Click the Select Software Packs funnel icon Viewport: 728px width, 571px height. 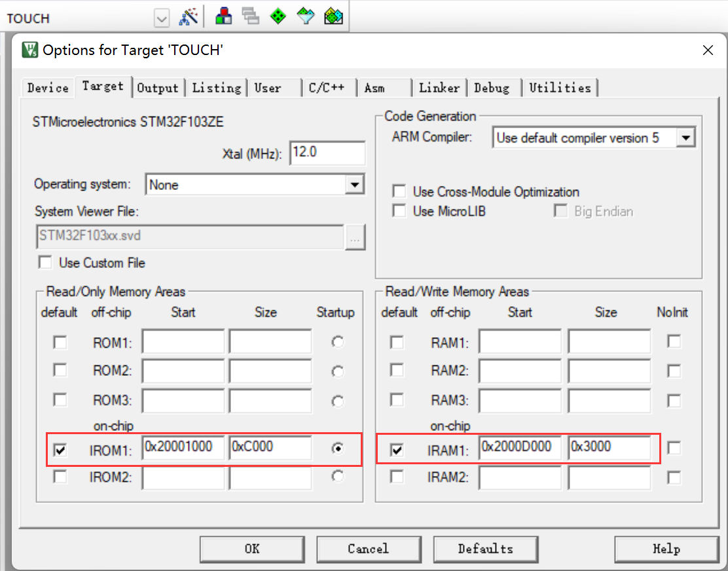pyautogui.click(x=306, y=17)
